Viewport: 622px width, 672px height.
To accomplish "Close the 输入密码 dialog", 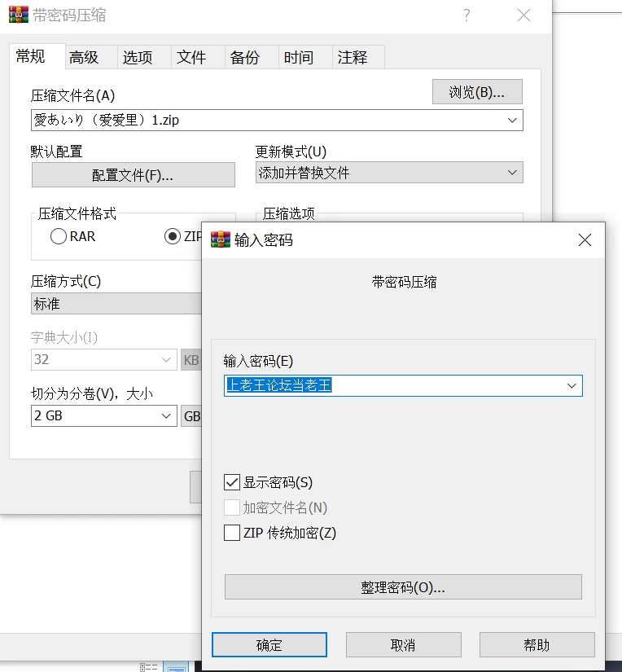I will click(585, 240).
